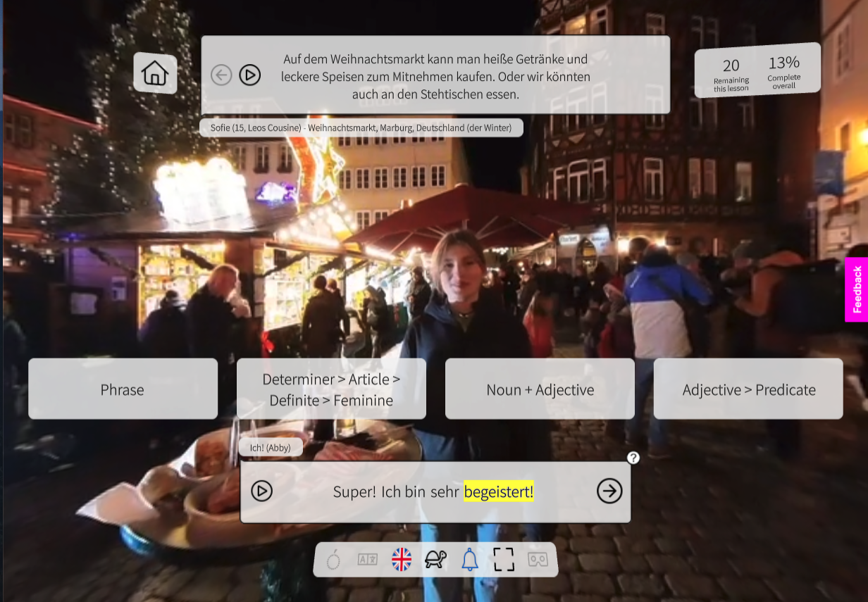Open the question mark help icon
Screen dimensions: 868x602
pyautogui.click(x=633, y=458)
